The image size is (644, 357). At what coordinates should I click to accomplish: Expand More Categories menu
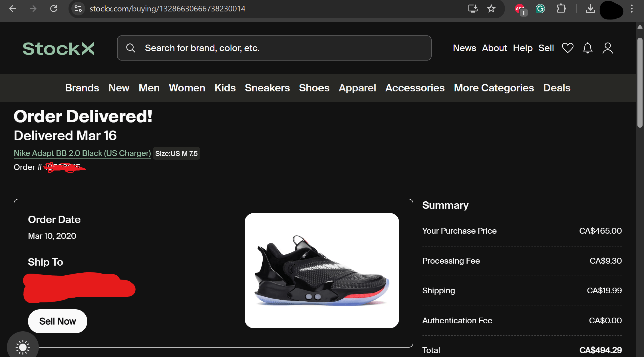click(x=494, y=88)
